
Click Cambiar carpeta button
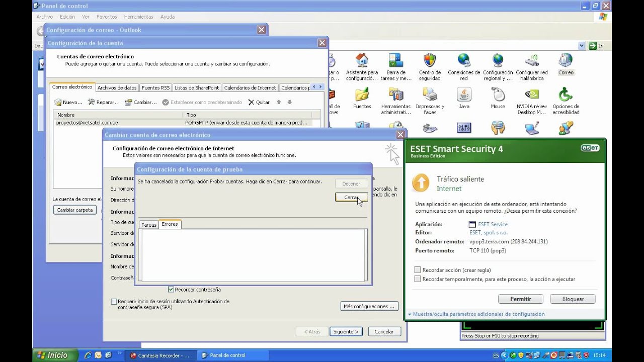[75, 210]
